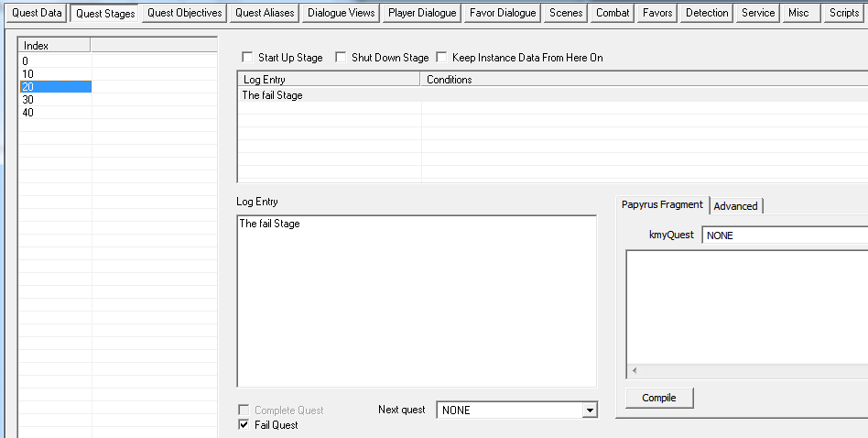Switch to the Scenes tab

coord(566,13)
